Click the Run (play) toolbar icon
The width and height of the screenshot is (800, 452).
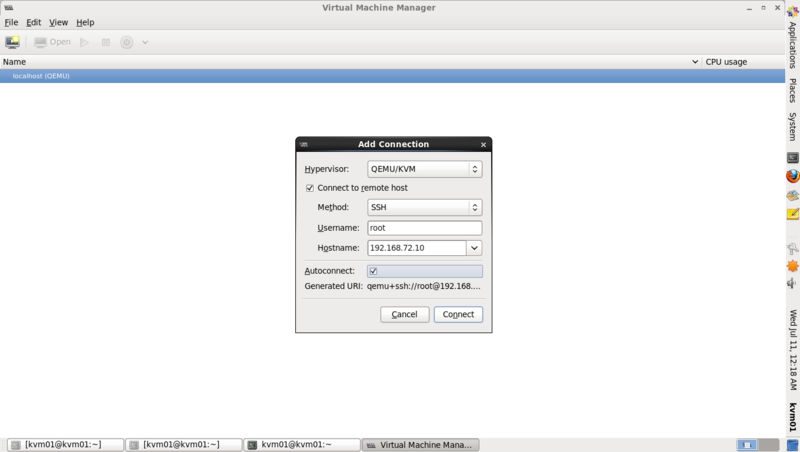(85, 42)
